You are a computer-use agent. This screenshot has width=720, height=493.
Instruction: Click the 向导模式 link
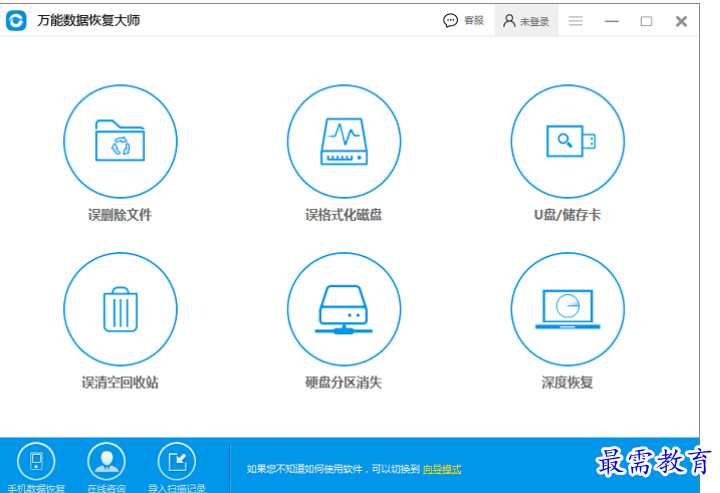[442, 469]
